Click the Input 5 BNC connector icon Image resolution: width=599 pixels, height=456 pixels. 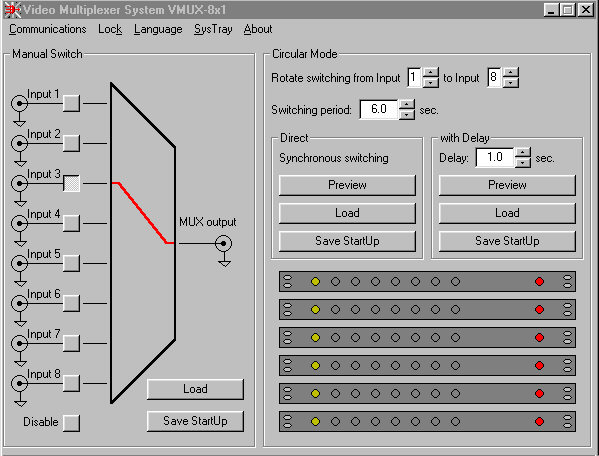pyautogui.click(x=19, y=264)
